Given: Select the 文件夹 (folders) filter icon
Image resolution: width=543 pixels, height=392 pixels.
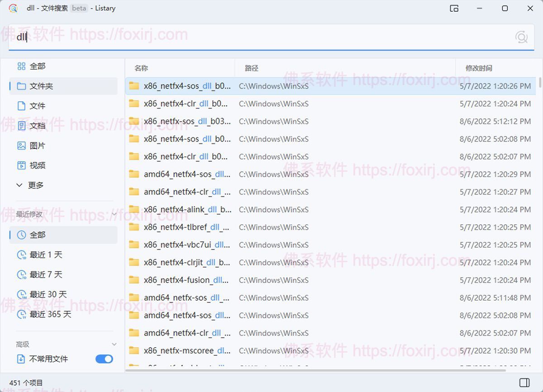Looking at the screenshot, I should (x=21, y=86).
